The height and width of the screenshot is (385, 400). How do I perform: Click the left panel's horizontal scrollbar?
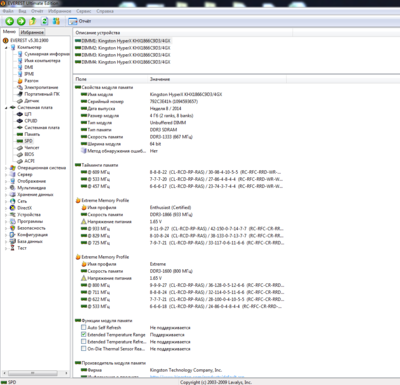[x=35, y=373]
